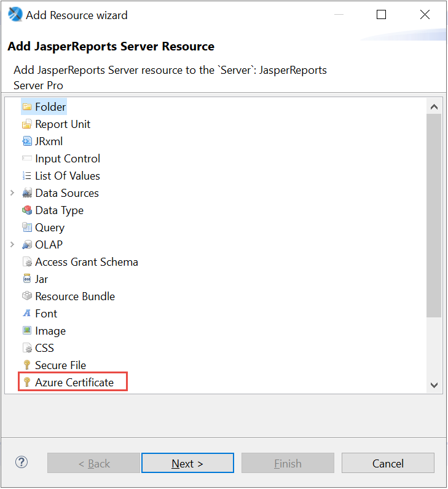Screen dimensions: 448x489
Task: Select the JRxml entry
Action: click(x=49, y=141)
